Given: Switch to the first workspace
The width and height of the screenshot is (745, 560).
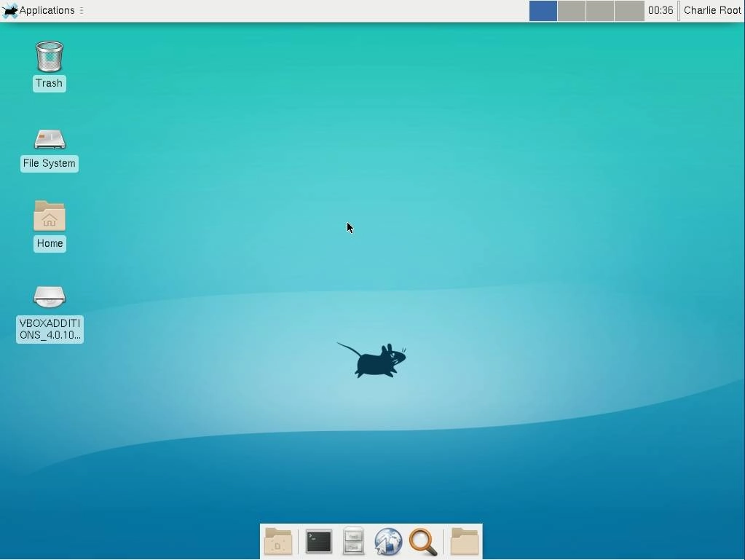Looking at the screenshot, I should 543,11.
